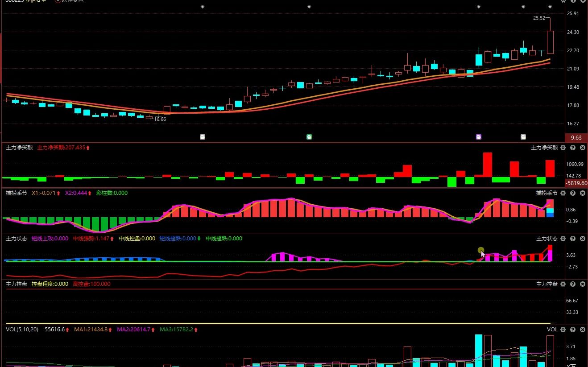Click the first star marker atop the chart
Screen dimensions: 588x367
point(203,7)
